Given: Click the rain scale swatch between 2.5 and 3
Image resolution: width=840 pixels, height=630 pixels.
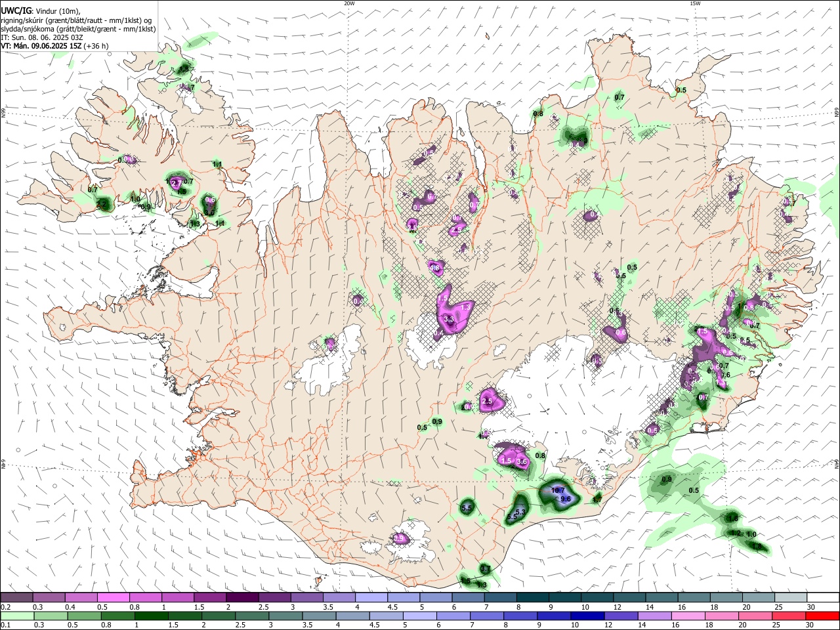Looking at the screenshot, I should coord(251,616).
